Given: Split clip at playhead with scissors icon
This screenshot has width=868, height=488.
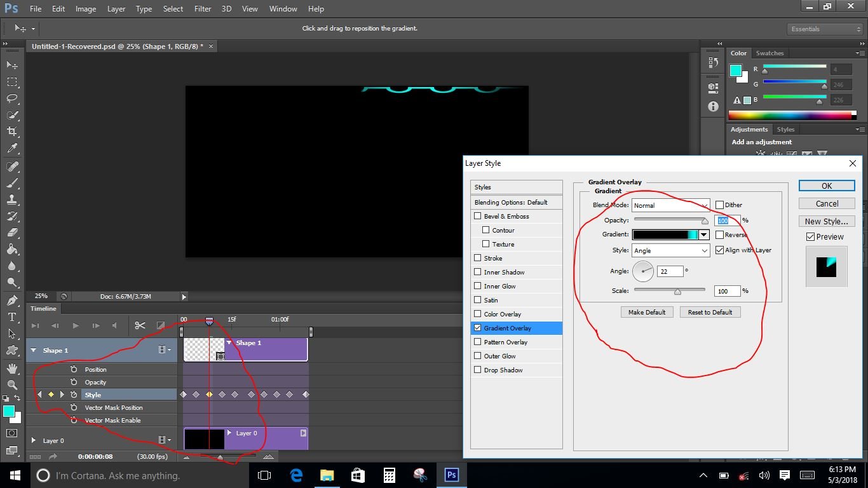Looking at the screenshot, I should tap(140, 325).
